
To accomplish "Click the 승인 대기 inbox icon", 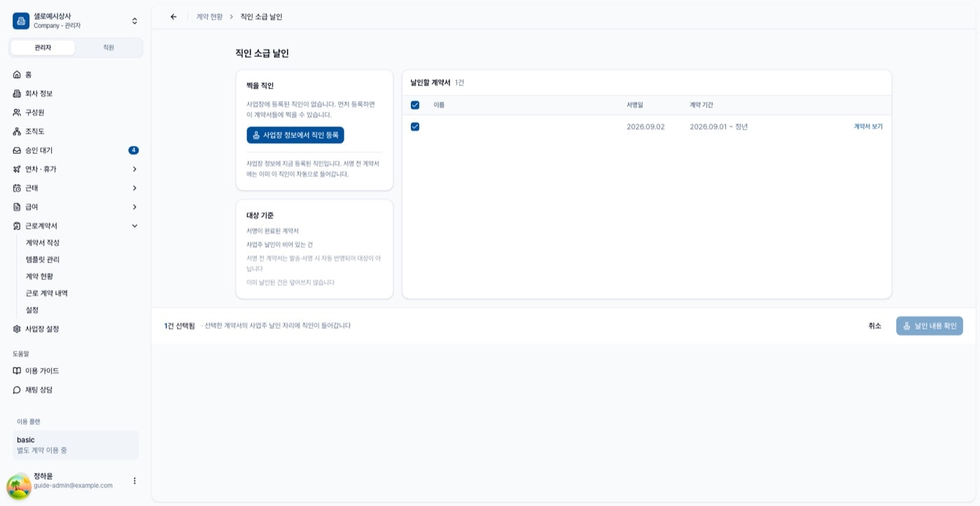I will pos(17,150).
